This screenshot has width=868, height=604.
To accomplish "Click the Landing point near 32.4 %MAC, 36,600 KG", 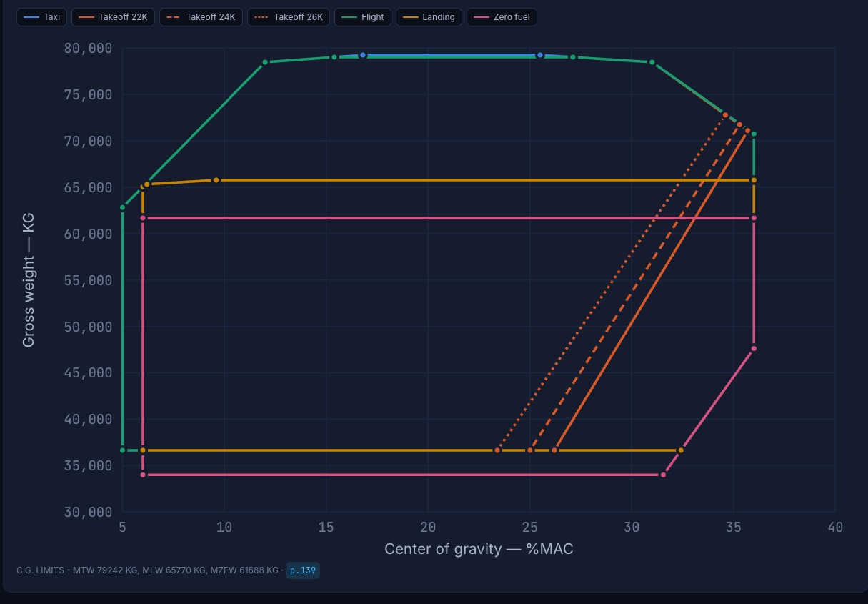I will point(681,450).
